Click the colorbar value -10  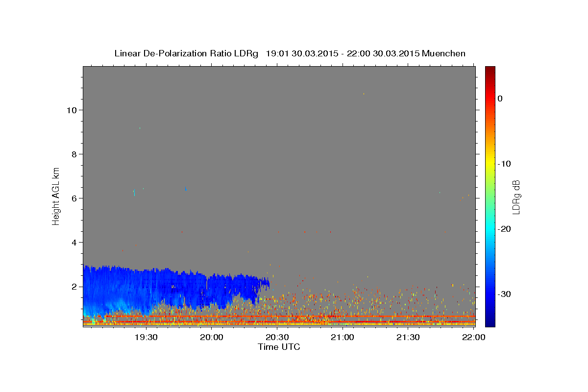tap(505, 164)
